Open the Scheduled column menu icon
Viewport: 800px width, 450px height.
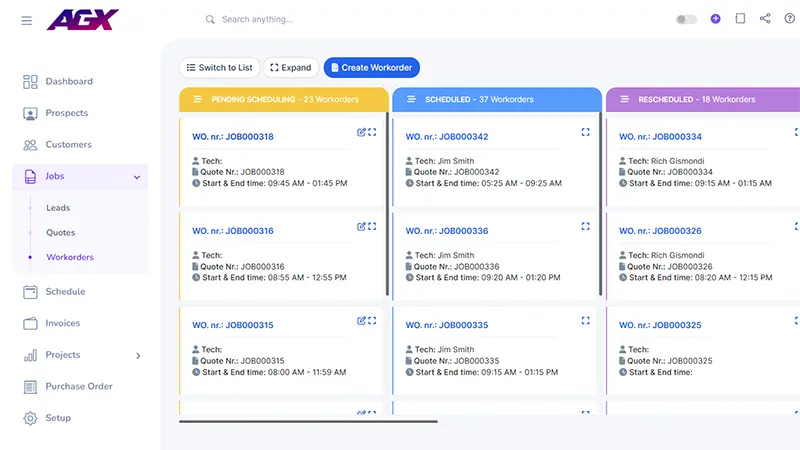(x=411, y=100)
